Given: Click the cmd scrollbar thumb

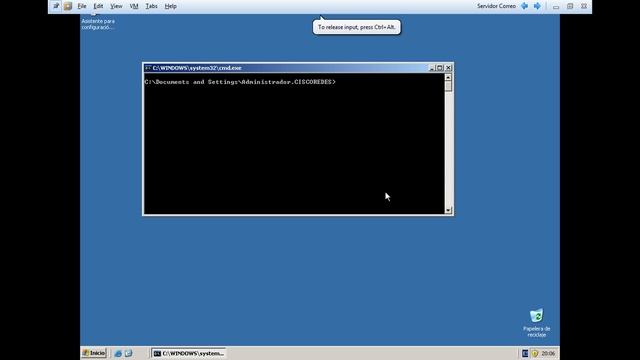Looking at the screenshot, I should pos(448,86).
